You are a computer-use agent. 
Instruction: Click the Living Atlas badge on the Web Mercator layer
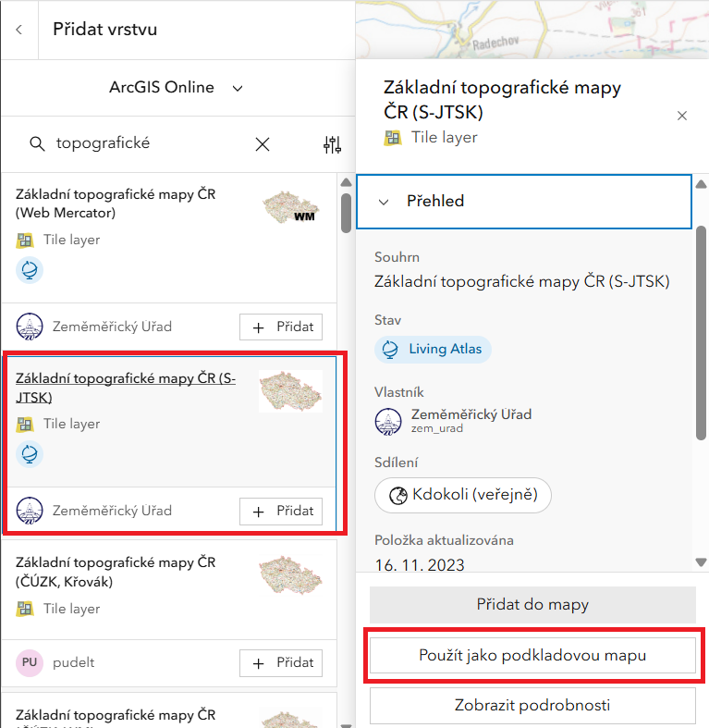click(30, 270)
